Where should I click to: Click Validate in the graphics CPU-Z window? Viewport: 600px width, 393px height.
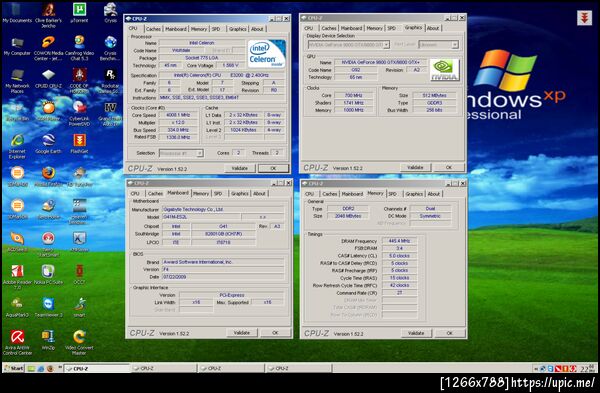[x=415, y=167]
